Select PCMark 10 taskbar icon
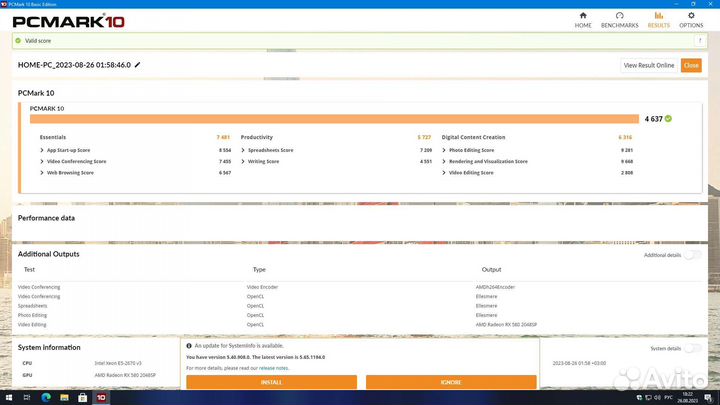Screen dimensions: 720x405 [x=101, y=398]
